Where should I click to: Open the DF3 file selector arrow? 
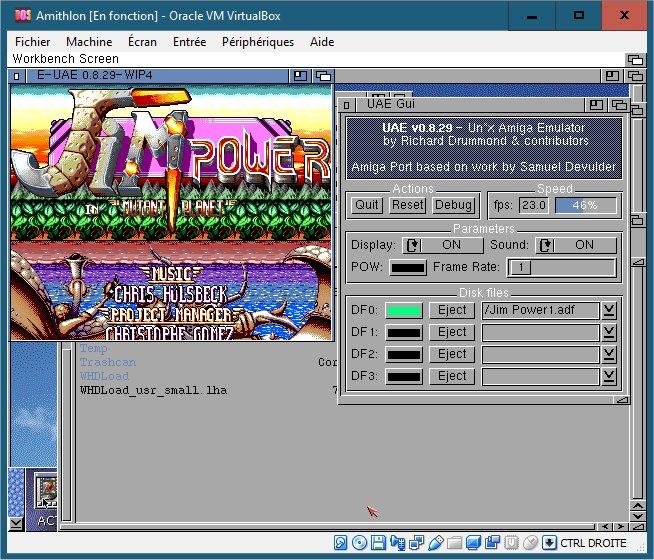(609, 377)
